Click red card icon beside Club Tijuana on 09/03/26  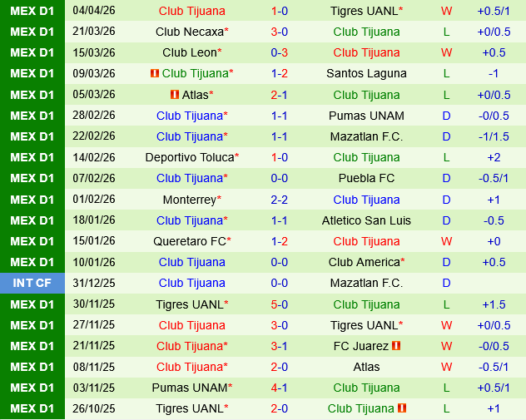[154, 73]
